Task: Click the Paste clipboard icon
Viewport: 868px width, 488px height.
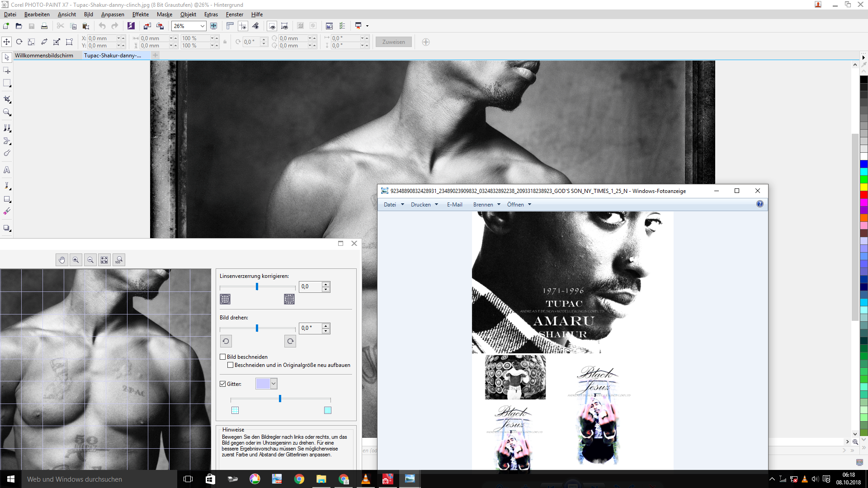Action: coord(86,26)
